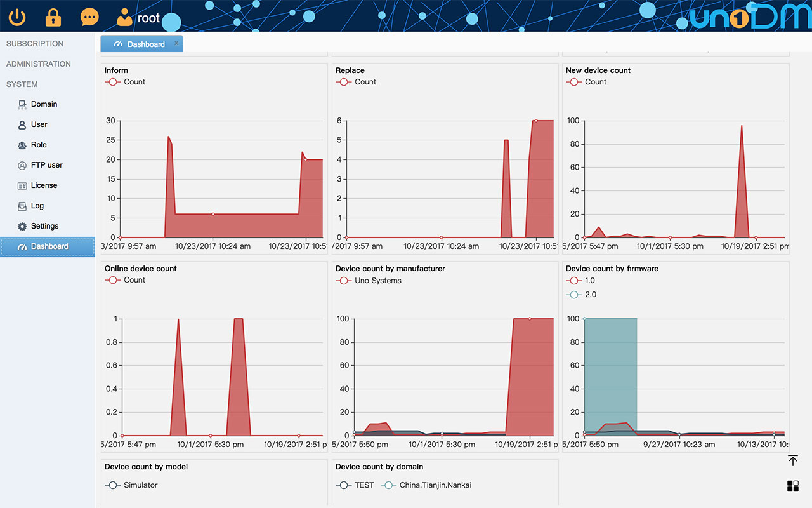Expand the SUBSCRIPTION sidebar section
The width and height of the screenshot is (812, 508).
[35, 44]
